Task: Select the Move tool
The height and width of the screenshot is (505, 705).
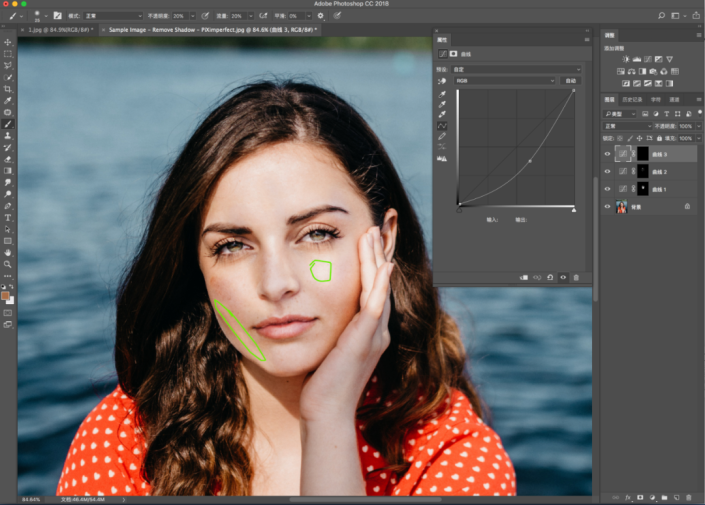Action: pos(8,41)
